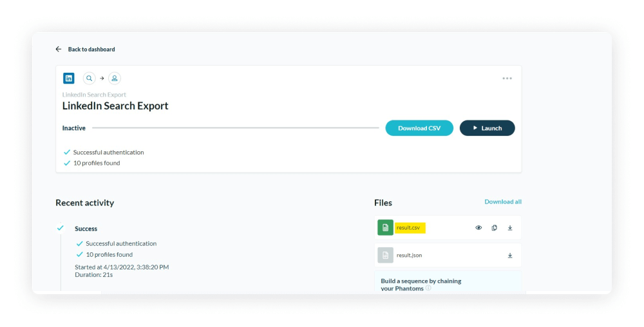Download result.json using its arrow icon
644x327 pixels.
(509, 255)
